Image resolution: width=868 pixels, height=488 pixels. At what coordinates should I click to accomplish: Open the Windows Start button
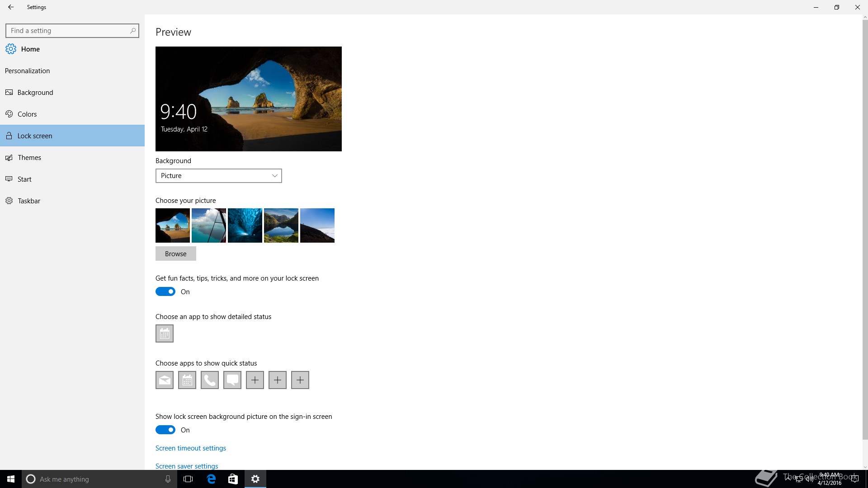click(11, 479)
